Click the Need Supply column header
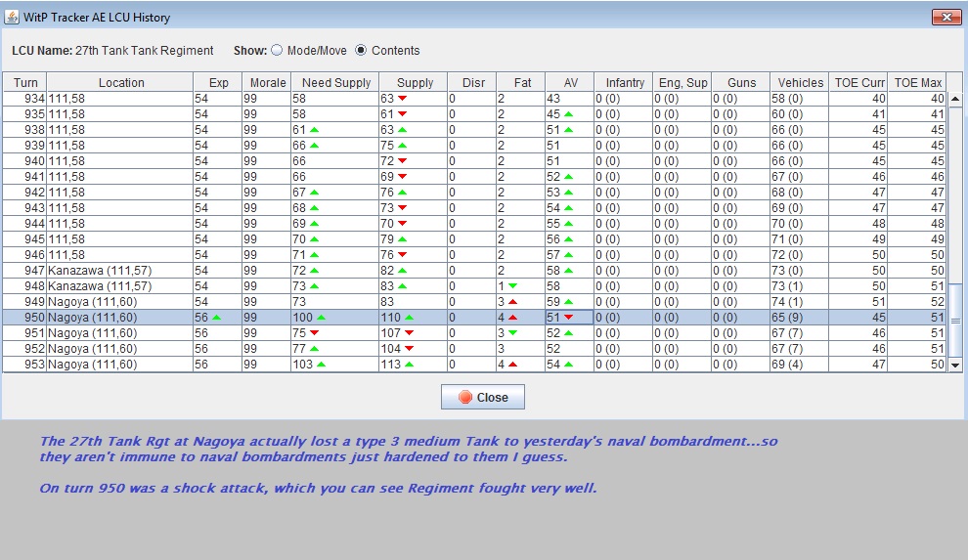This screenshot has height=560, width=968. pos(335,83)
